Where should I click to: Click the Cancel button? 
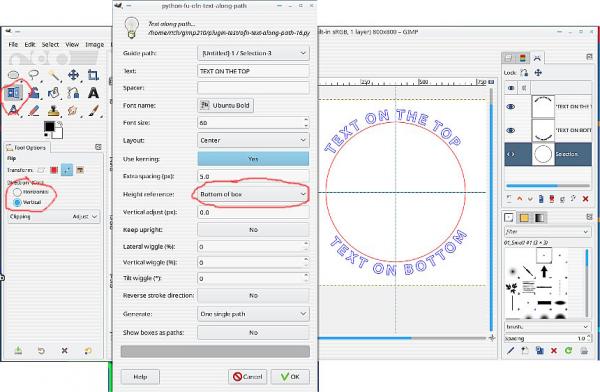tap(248, 377)
